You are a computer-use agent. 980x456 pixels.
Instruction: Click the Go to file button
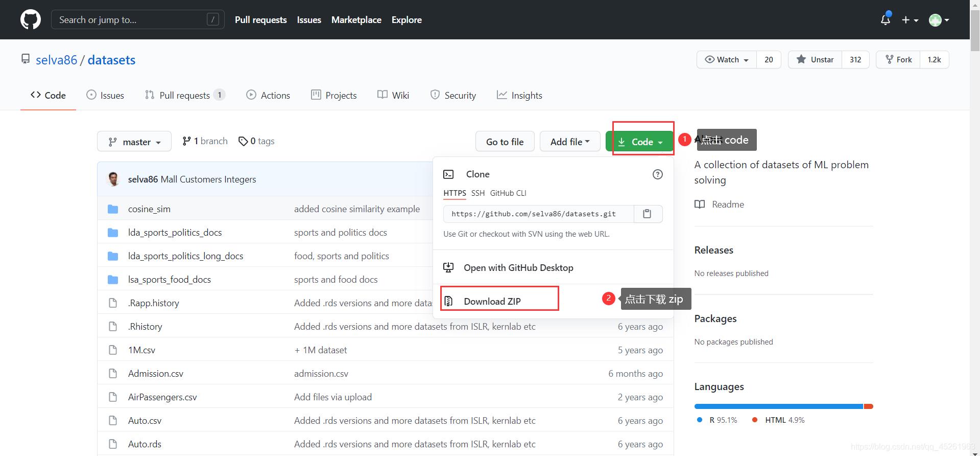(x=505, y=142)
